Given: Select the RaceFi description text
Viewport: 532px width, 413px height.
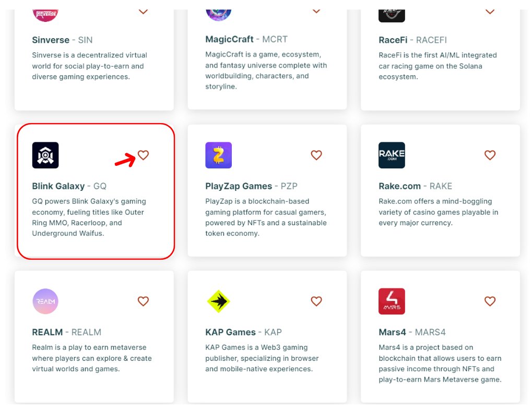Looking at the screenshot, I should 438,66.
